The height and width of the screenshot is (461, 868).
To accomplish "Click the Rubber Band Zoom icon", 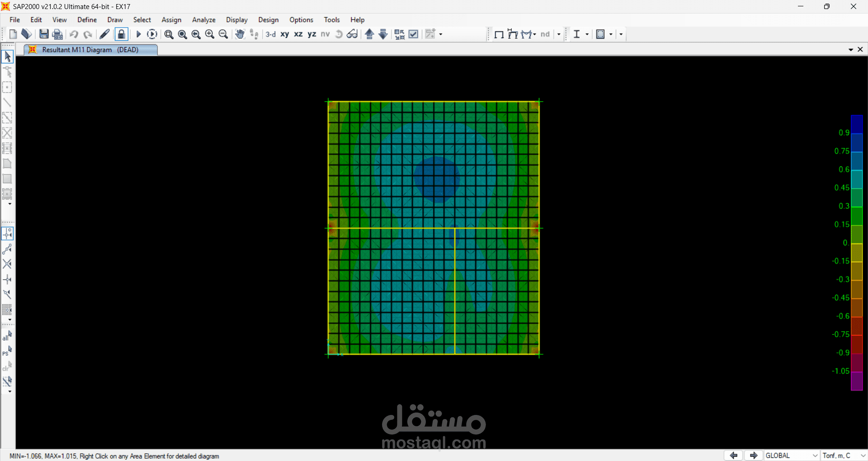I will click(x=169, y=34).
